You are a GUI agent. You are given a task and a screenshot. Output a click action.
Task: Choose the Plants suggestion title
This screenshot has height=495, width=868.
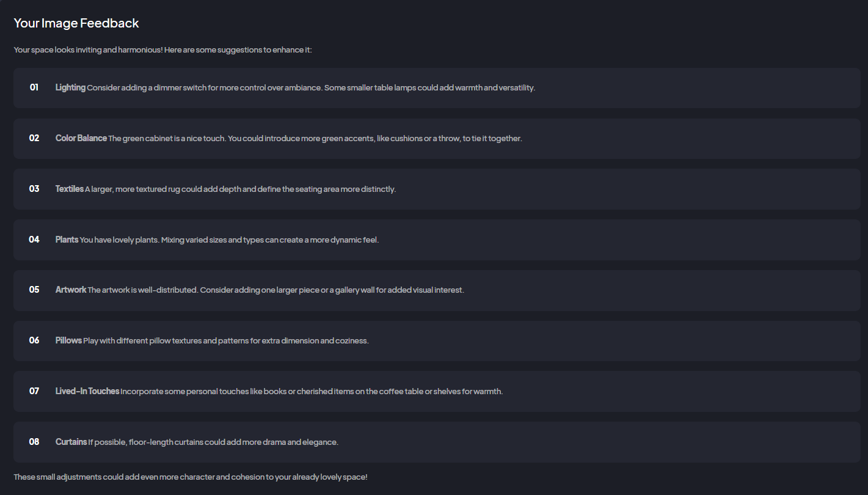[x=67, y=240]
